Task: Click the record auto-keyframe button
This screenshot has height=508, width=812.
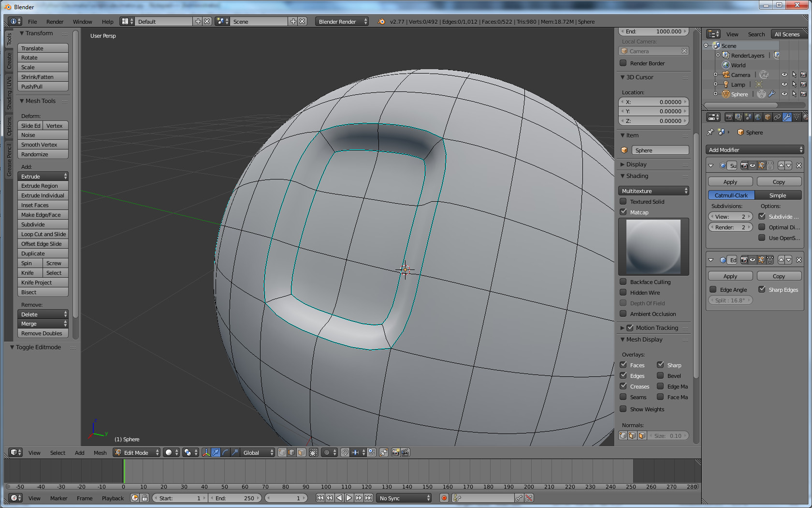Action: click(444, 498)
